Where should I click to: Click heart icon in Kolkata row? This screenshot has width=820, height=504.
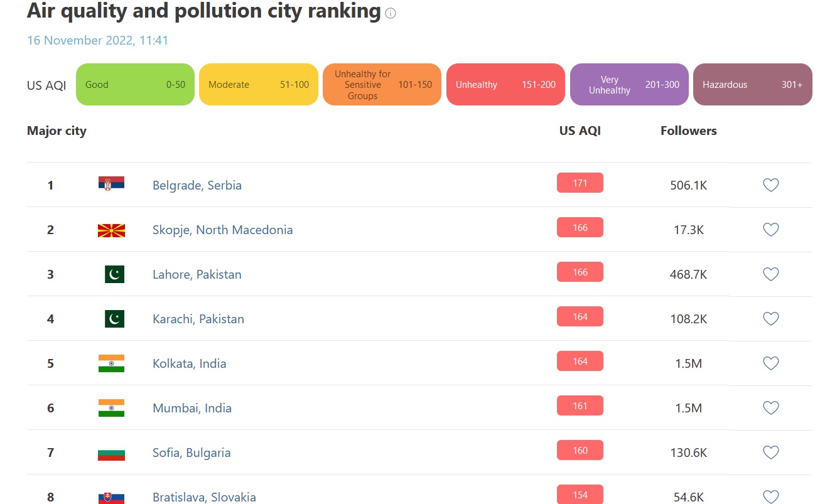(x=770, y=363)
